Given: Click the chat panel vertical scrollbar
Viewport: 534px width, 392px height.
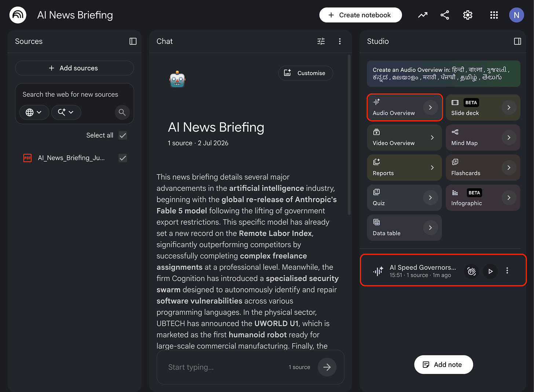Looking at the screenshot, I should (349, 135).
